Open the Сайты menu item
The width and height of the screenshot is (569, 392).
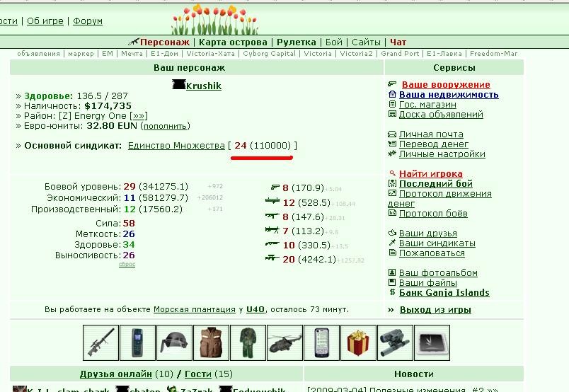[x=366, y=42]
